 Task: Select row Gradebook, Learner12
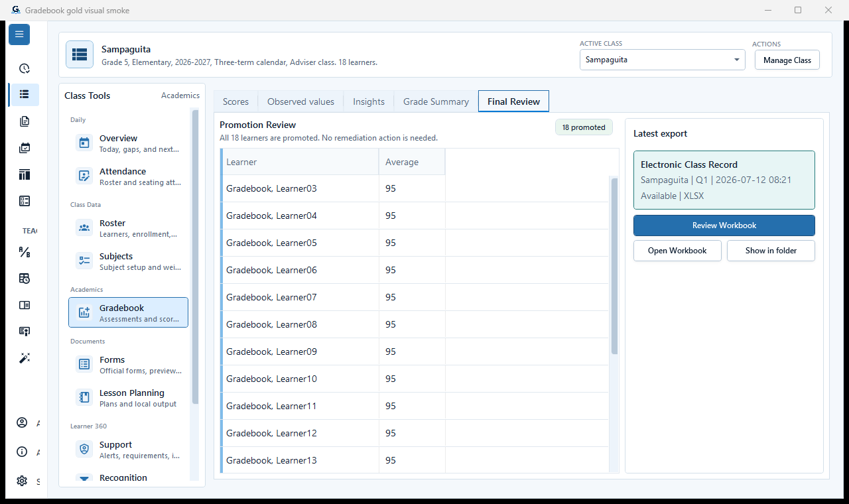tap(415, 433)
